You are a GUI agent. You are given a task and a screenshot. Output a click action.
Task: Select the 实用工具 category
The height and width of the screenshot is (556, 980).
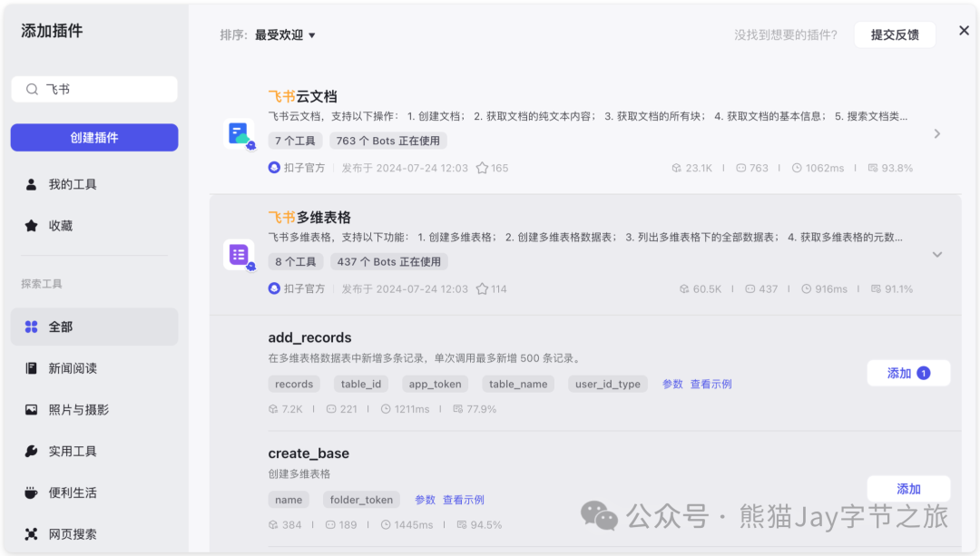pos(94,451)
